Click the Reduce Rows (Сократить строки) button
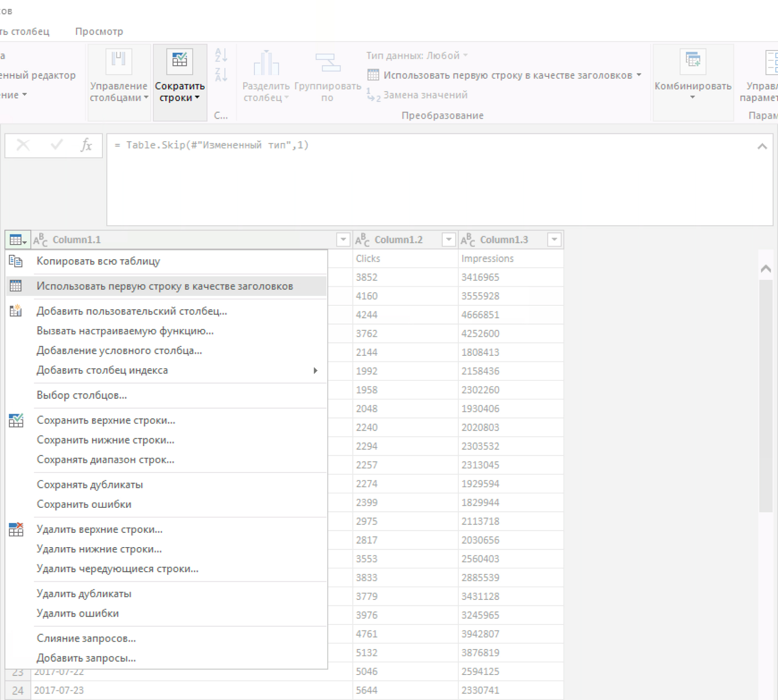778x700 pixels. [180, 82]
